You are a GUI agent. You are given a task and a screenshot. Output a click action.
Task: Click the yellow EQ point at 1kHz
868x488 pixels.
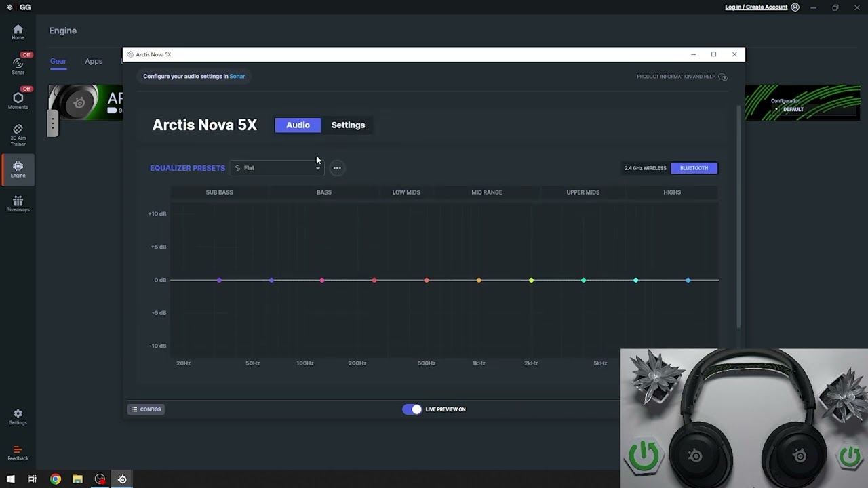point(479,280)
